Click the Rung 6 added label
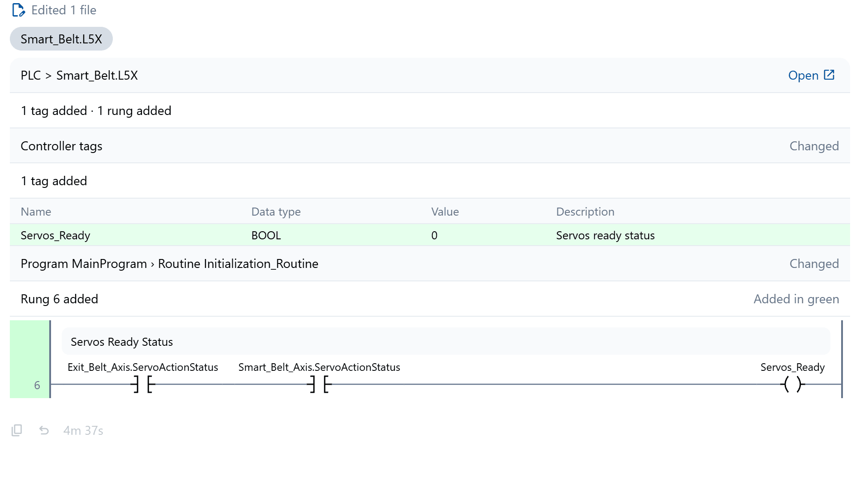The image size is (868, 484). coord(59,299)
